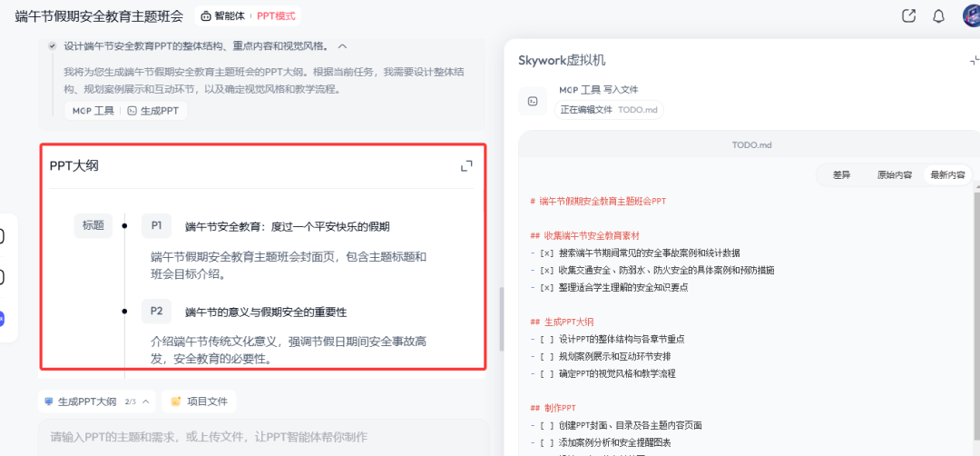Open the notifications bell
Viewport: 980px width, 456px height.
click(x=938, y=16)
